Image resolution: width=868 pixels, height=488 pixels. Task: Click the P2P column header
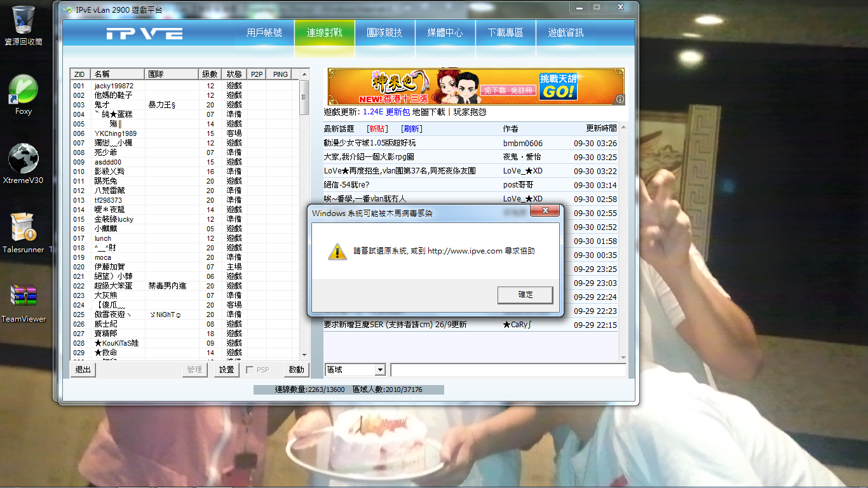tap(257, 74)
